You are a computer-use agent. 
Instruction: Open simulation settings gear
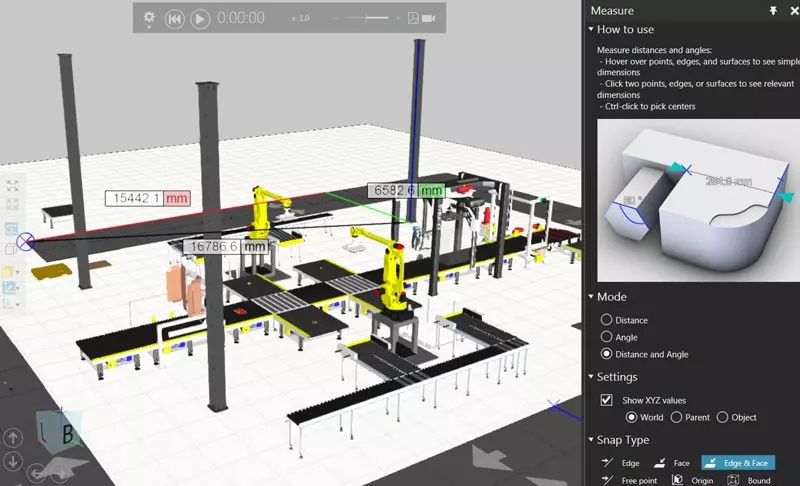(x=149, y=18)
